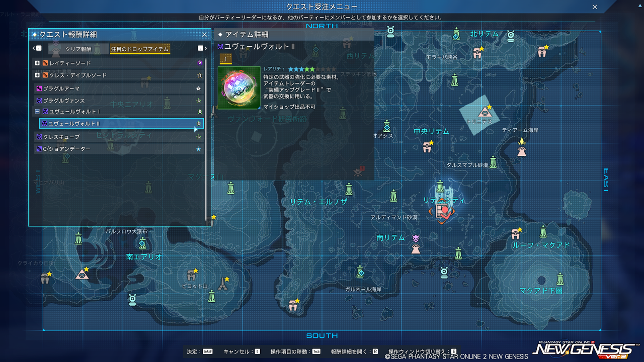Click the ルーフ・マクアド region label
The height and width of the screenshot is (362, 644).
(x=541, y=245)
